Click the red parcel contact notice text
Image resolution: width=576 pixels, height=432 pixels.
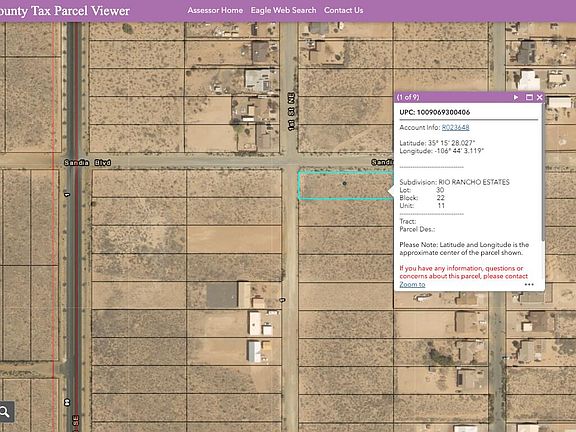[464, 272]
